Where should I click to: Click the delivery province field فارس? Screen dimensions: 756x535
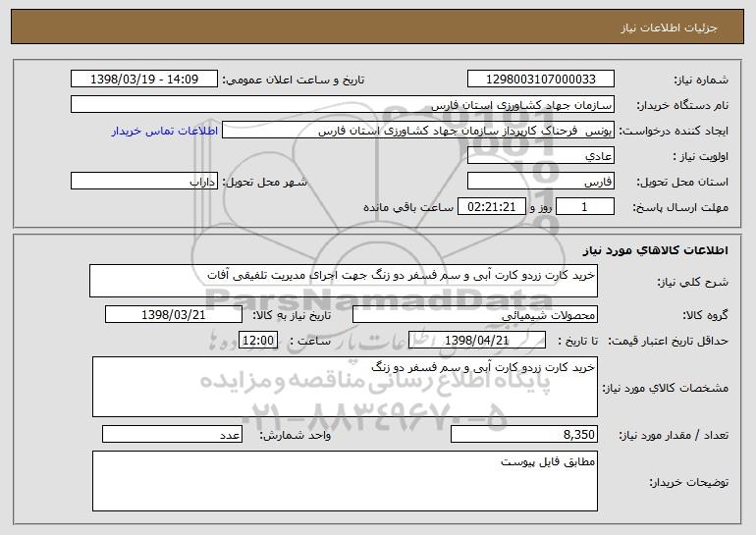click(540, 182)
